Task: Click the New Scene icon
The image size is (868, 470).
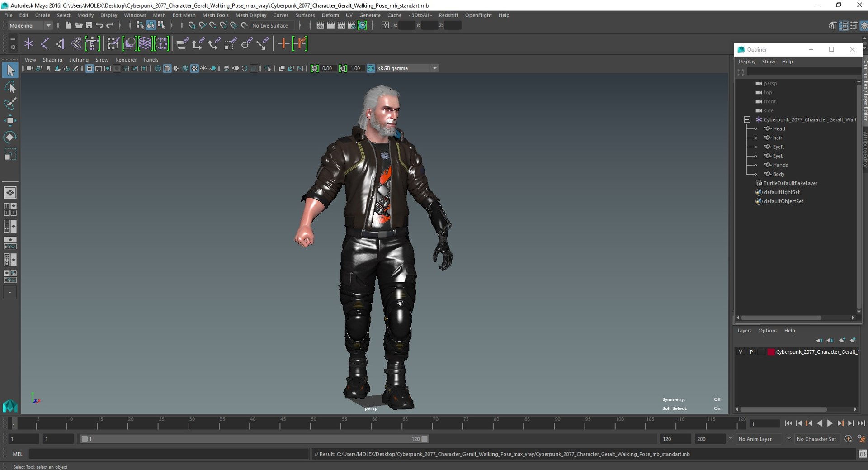Action: tap(67, 25)
